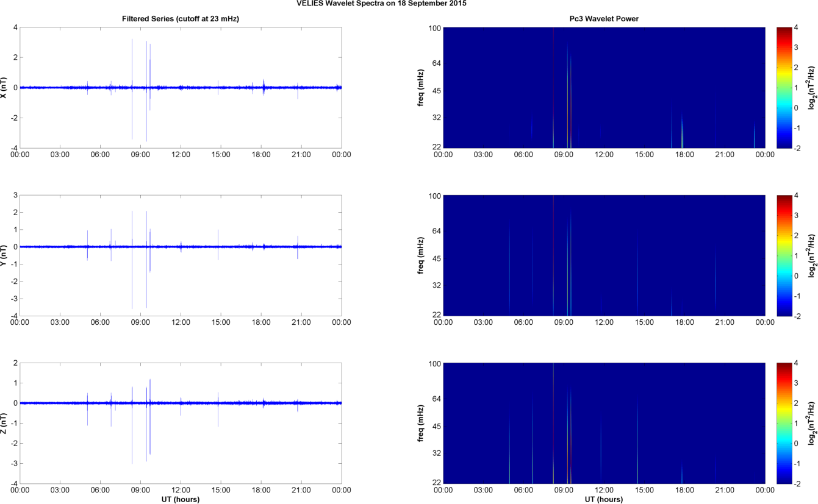818x504 pixels.
Task: Click the Y (nT) axis label
Action: [5, 255]
